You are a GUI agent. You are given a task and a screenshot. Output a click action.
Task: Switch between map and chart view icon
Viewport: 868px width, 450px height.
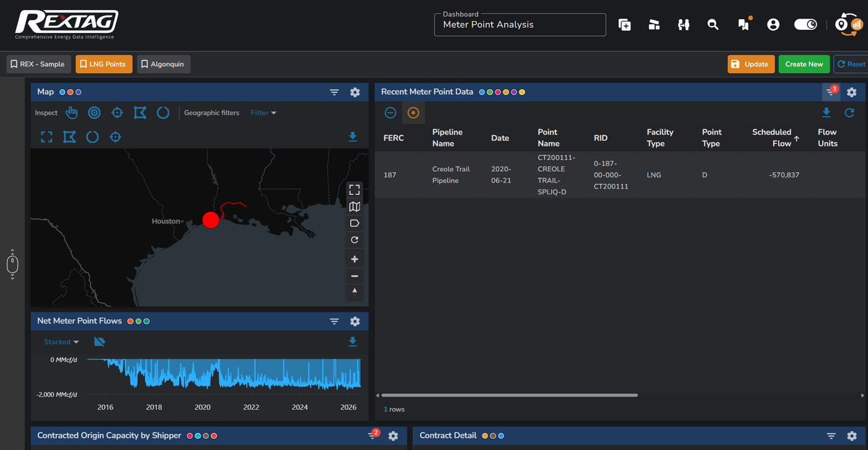coord(849,25)
